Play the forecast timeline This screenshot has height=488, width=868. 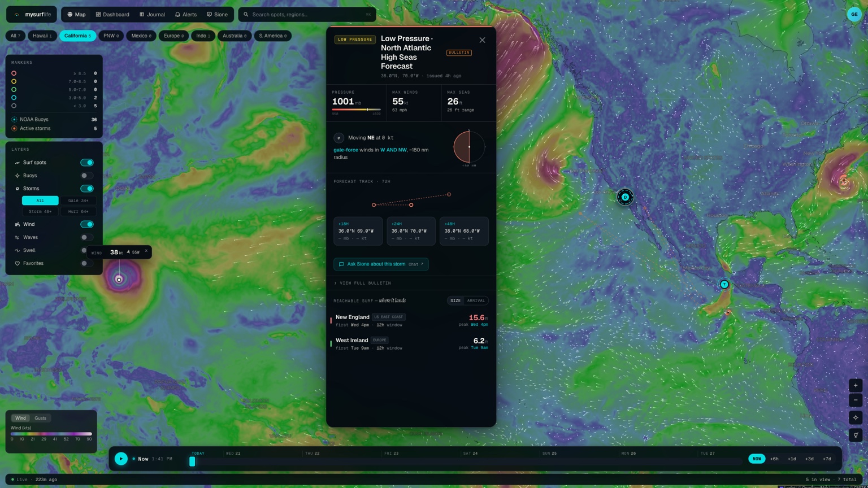(x=121, y=459)
